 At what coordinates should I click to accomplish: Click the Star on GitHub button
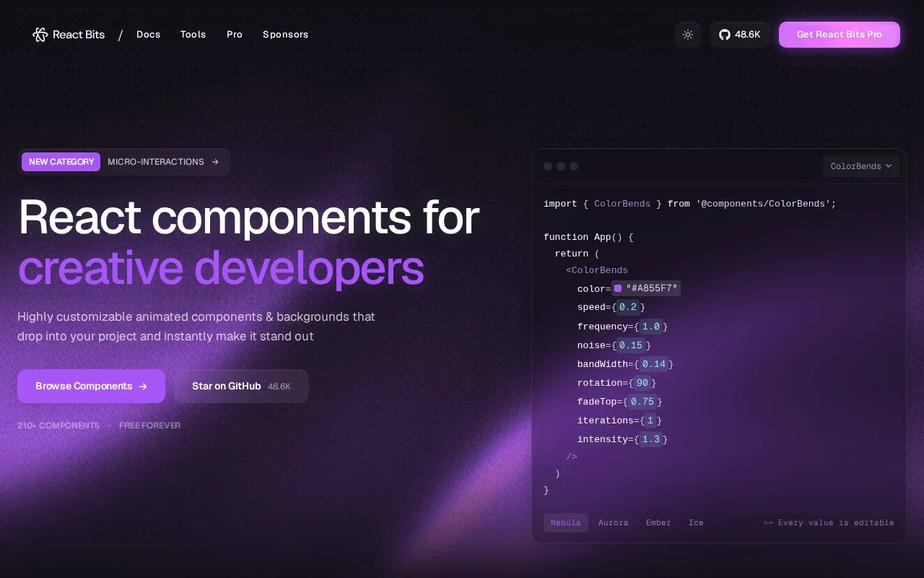(x=241, y=386)
